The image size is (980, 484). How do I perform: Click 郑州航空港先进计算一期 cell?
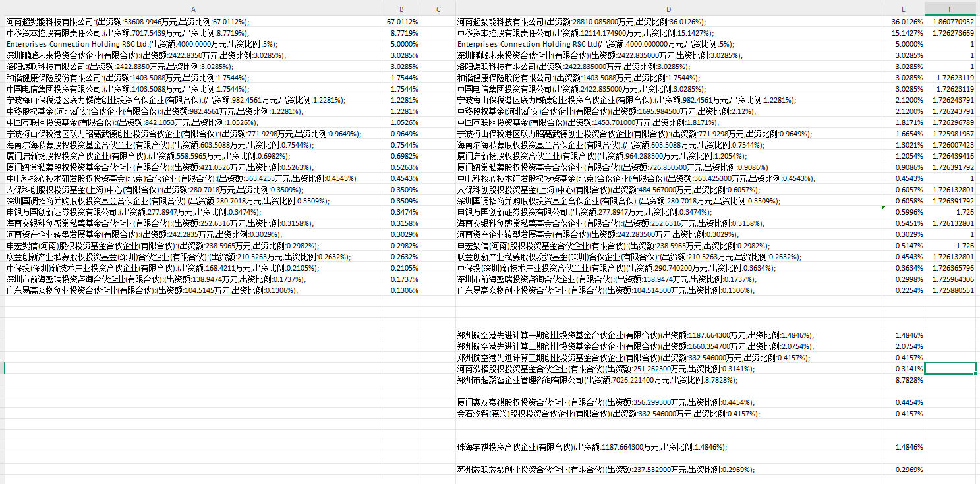[669, 335]
